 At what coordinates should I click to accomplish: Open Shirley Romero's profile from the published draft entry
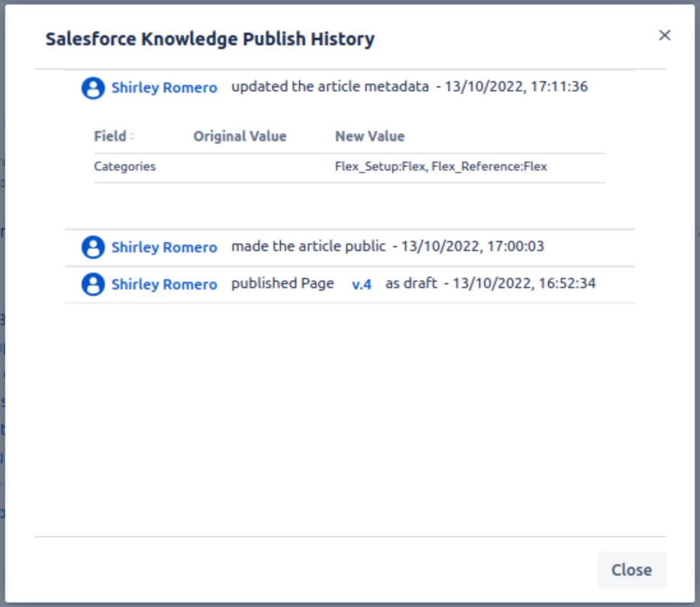click(164, 284)
